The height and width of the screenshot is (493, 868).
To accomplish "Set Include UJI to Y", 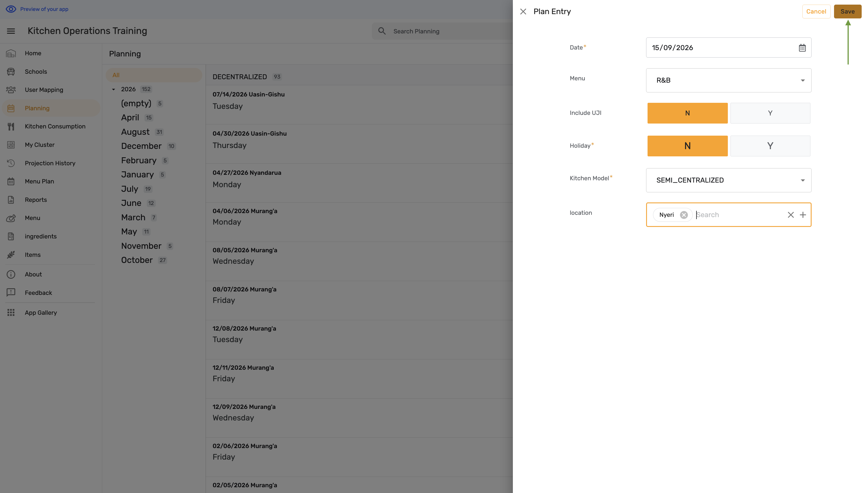I will pyautogui.click(x=770, y=113).
